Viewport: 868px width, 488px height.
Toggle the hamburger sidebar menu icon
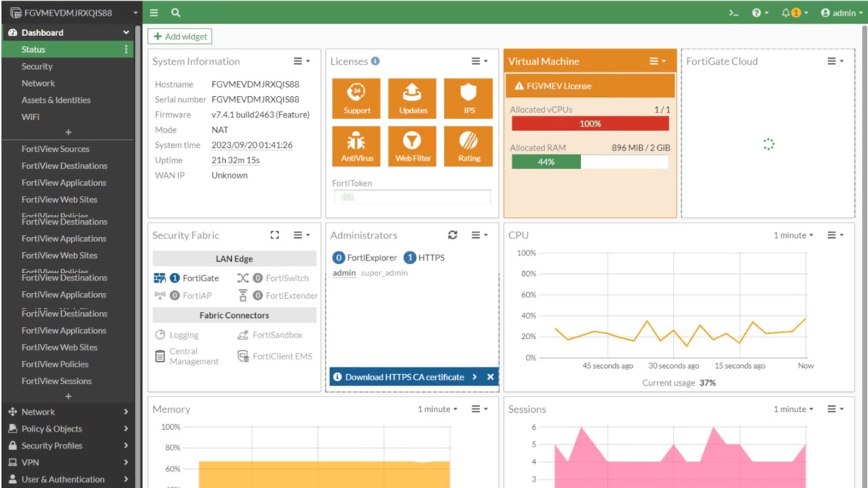[154, 13]
